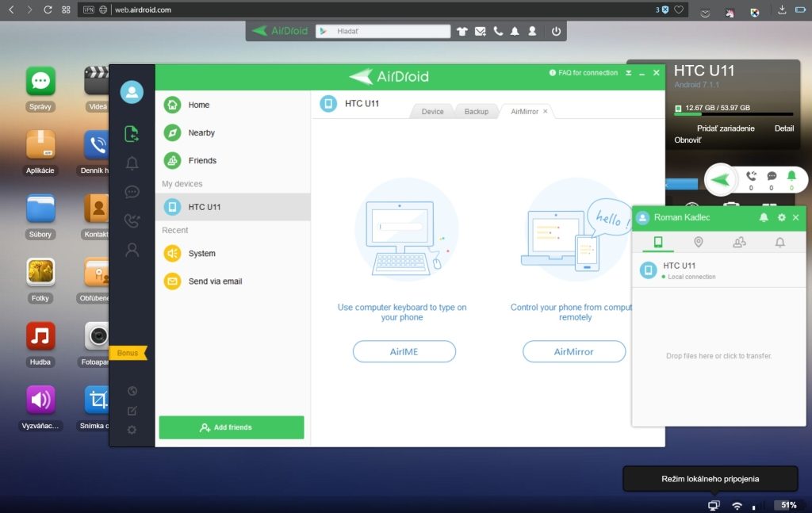This screenshot has height=513, width=812.
Task: Click the power button in AirDroid top toolbar
Action: (556, 32)
